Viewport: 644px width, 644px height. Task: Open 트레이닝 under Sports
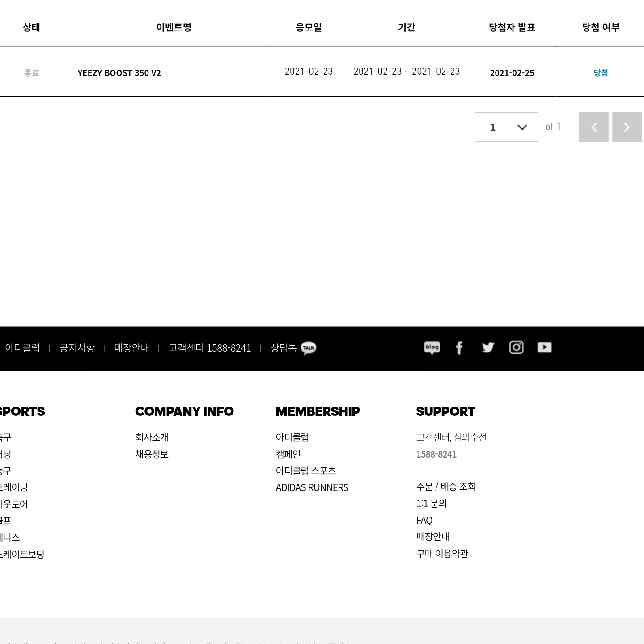pos(14,487)
